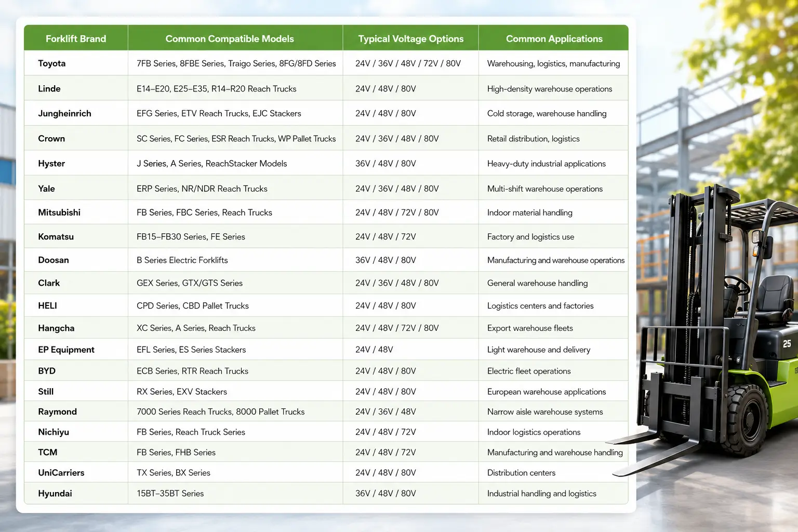Screen dimensions: 798x532
Task: Select the Still brand cell
Action: click(76, 391)
